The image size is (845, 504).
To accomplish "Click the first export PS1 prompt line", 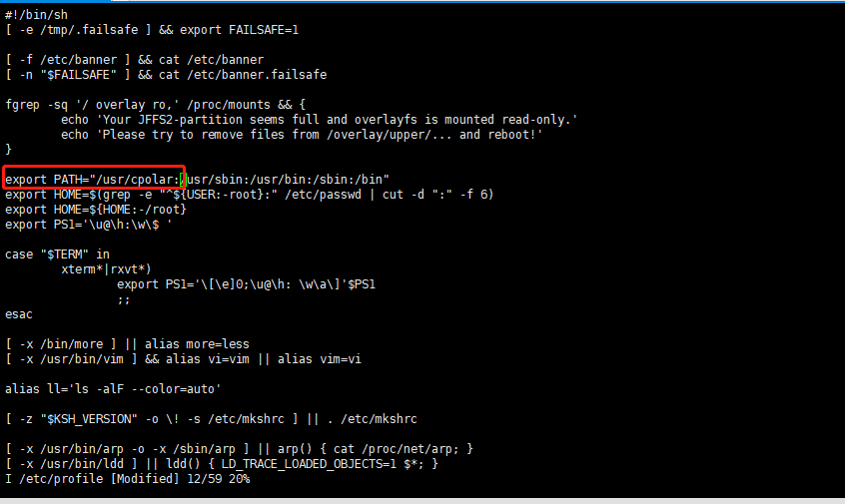I will (x=89, y=225).
